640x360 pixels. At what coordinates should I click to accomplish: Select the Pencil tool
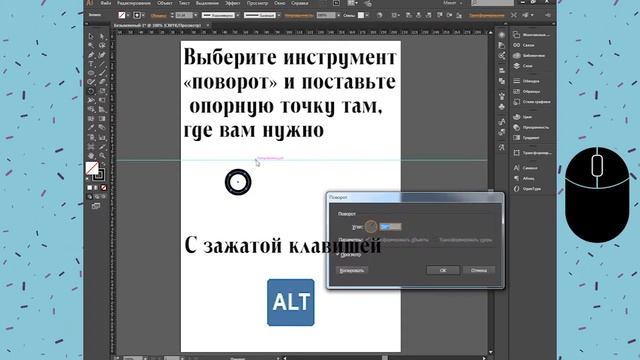[x=91, y=82]
